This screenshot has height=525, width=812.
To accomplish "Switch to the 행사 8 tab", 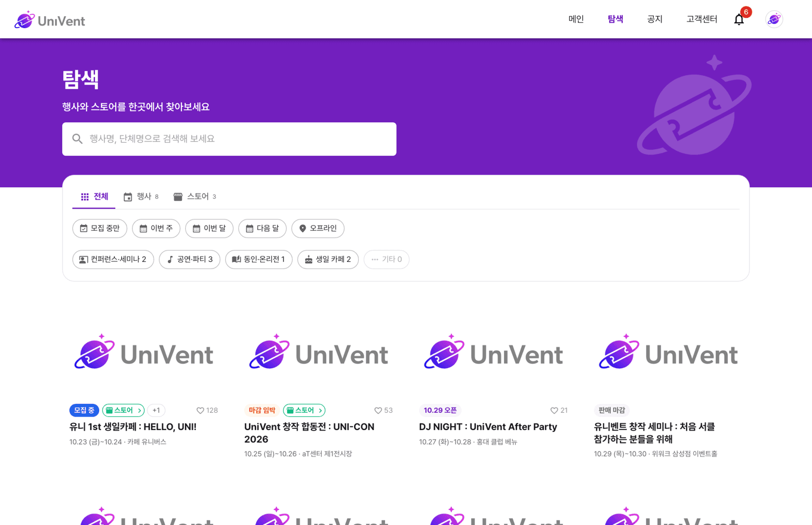I will click(x=141, y=197).
